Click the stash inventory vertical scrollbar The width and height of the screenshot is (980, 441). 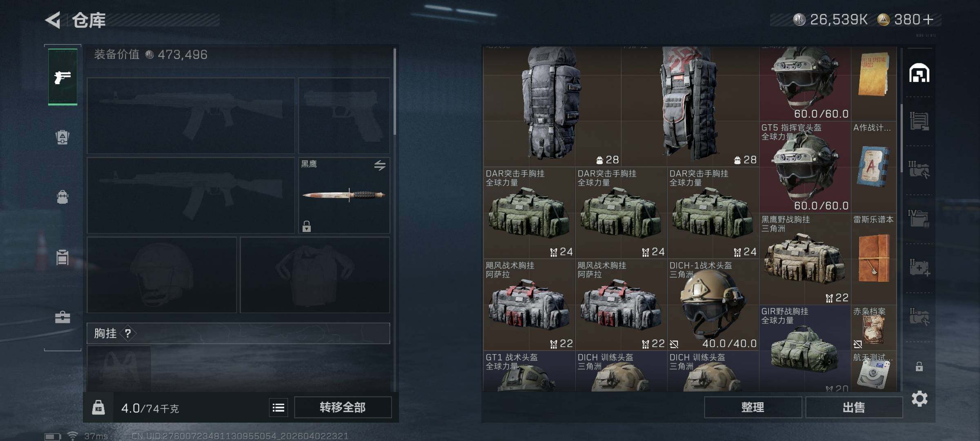click(x=901, y=139)
